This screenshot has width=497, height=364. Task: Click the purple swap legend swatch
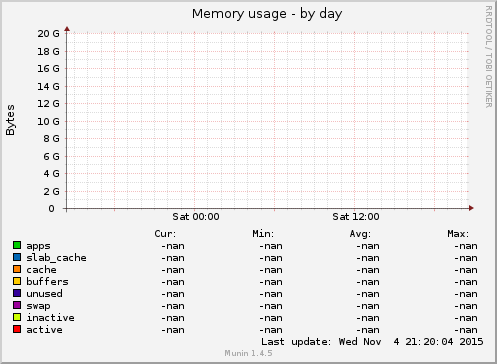[x=17, y=305]
